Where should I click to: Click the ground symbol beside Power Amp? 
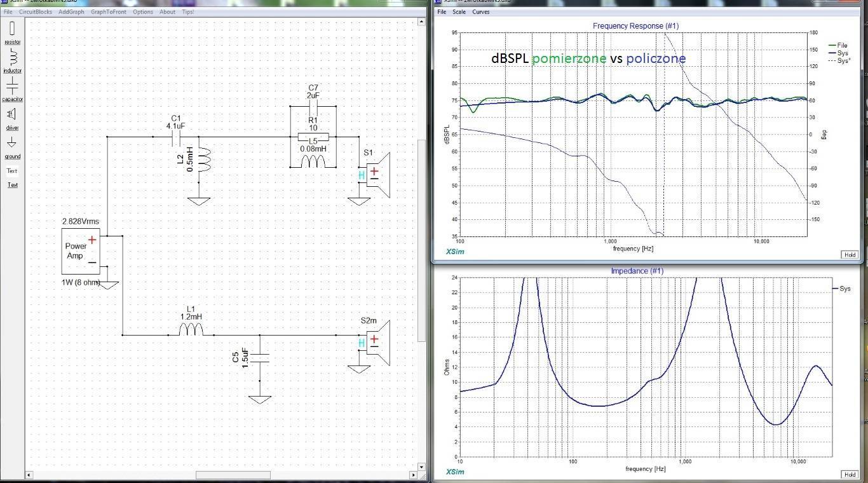108,285
